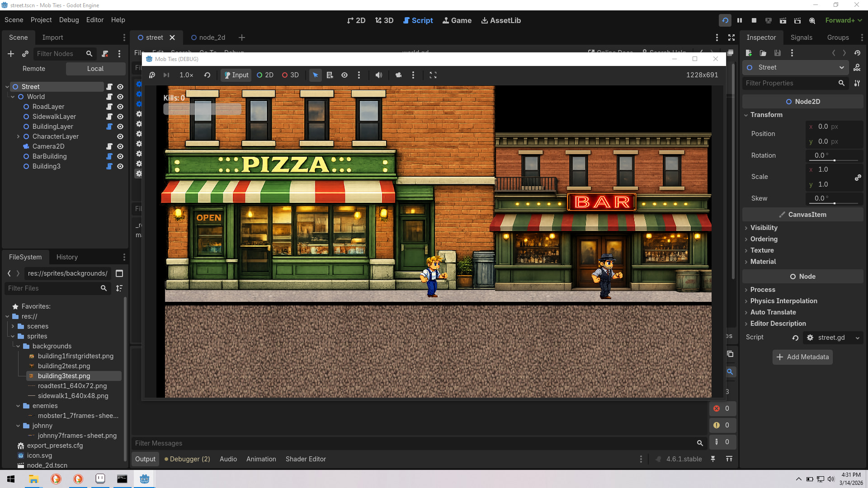Open the Debug menu

(69, 20)
